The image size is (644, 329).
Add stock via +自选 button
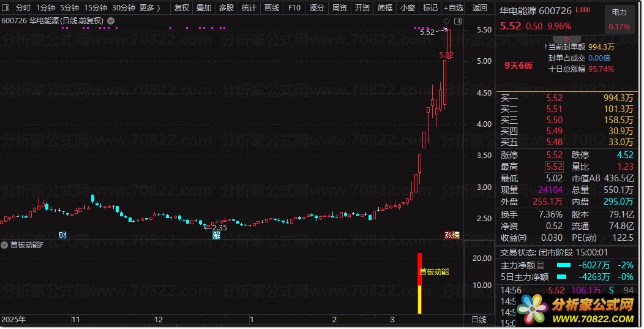454,8
